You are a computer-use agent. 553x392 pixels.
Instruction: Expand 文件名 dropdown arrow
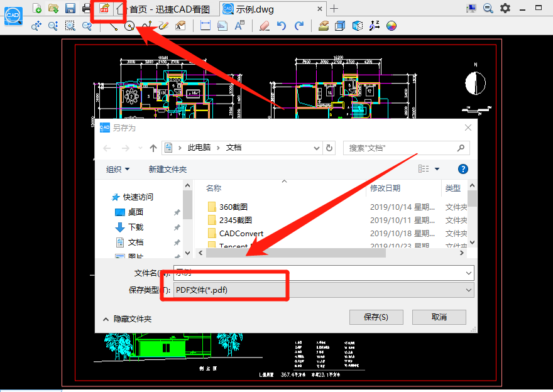[469, 273]
